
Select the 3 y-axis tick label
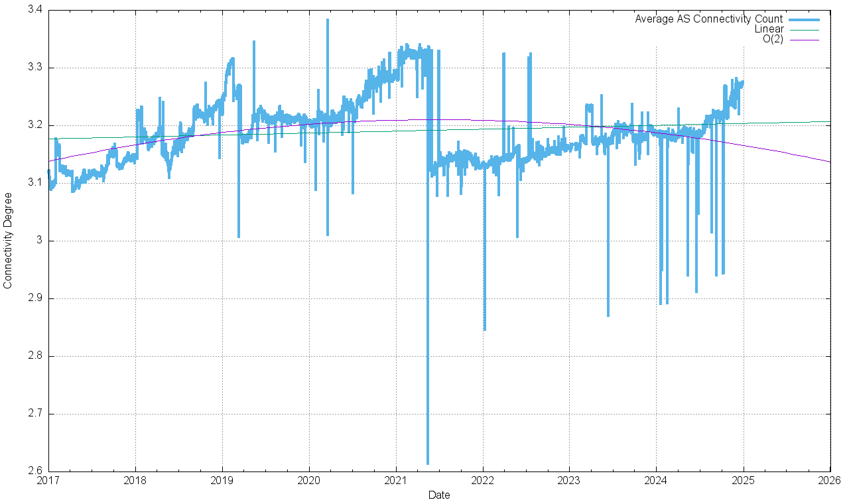(x=39, y=241)
